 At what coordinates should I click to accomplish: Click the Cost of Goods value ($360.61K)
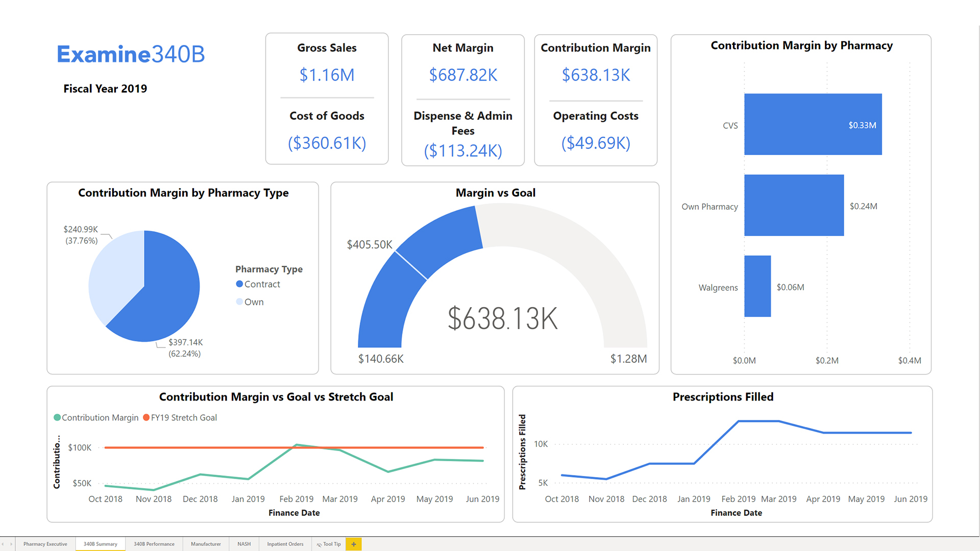tap(327, 143)
